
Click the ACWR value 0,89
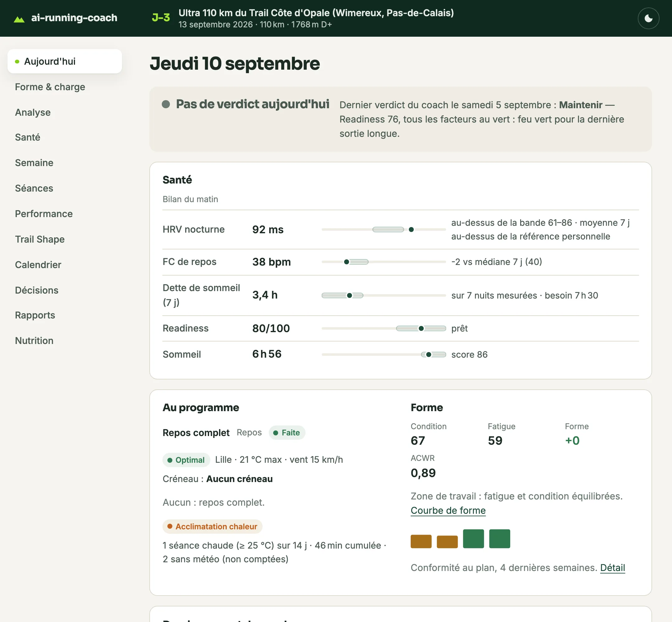[x=423, y=473]
